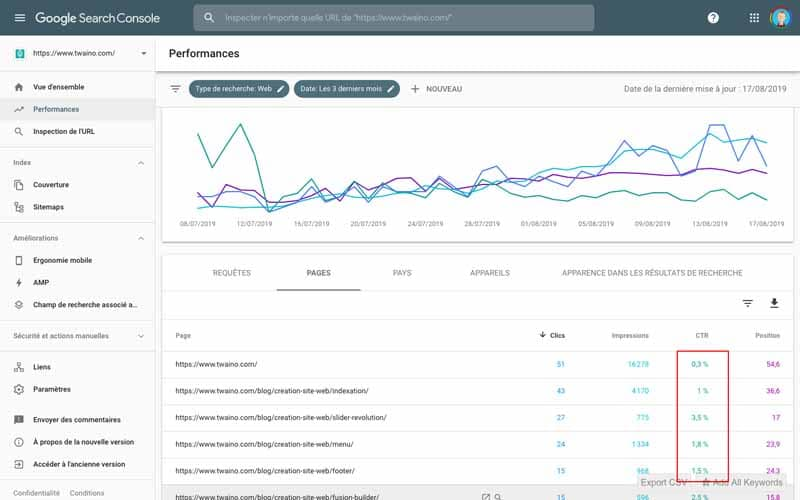Collapse the Index section
Viewport: 800px width, 500px height.
(x=141, y=163)
